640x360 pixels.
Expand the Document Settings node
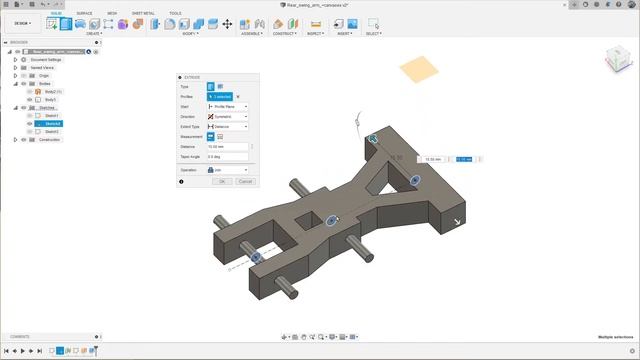(16, 60)
